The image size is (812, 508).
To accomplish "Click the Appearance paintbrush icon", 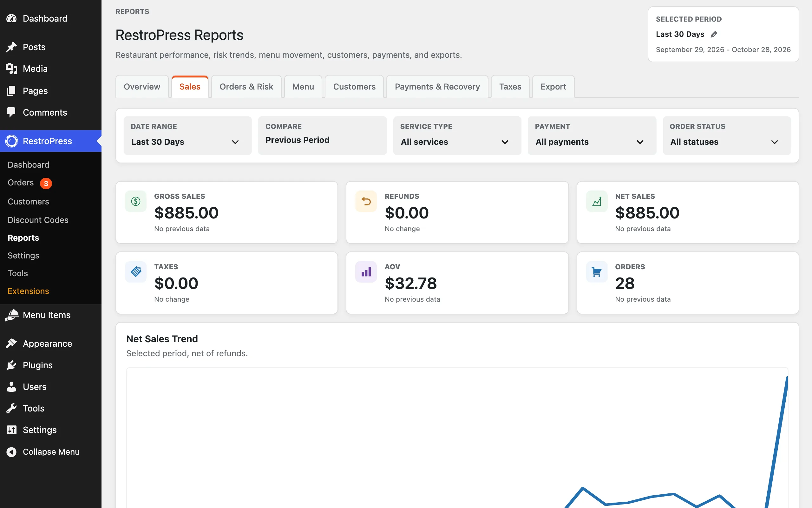I will 11,343.
